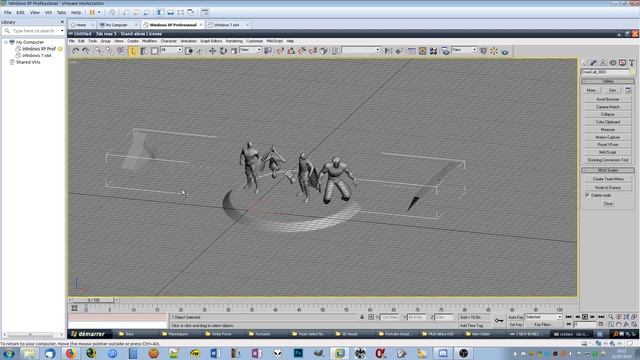This screenshot has width=640, height=360.
Task: Click the large key Set Keys icon
Action: point(499,321)
